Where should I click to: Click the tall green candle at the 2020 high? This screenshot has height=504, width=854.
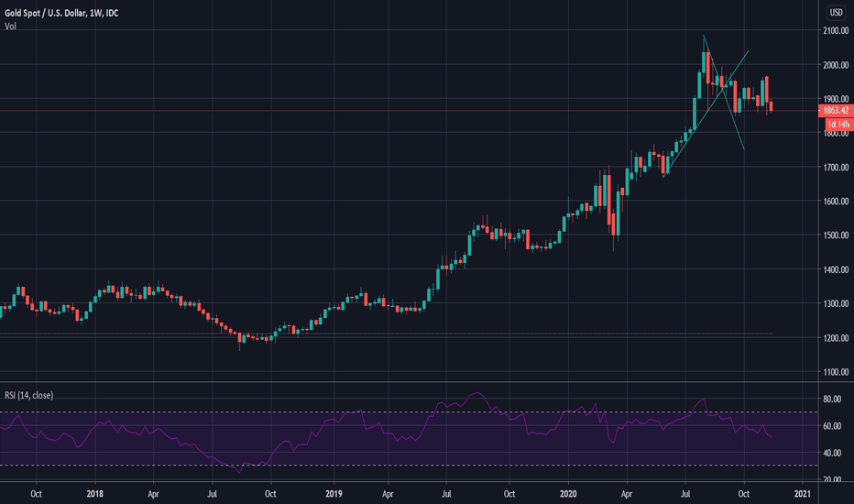(704, 61)
